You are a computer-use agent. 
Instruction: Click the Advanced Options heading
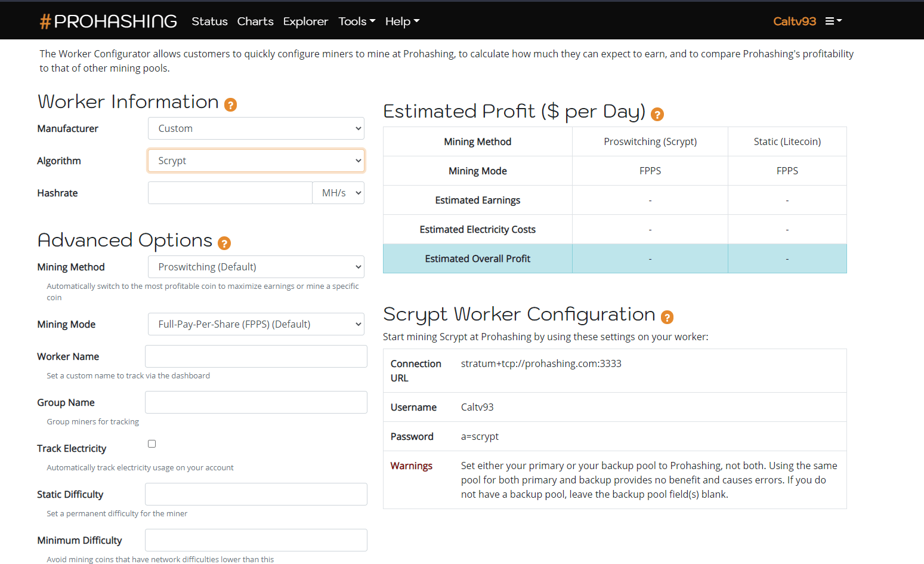[x=125, y=240]
